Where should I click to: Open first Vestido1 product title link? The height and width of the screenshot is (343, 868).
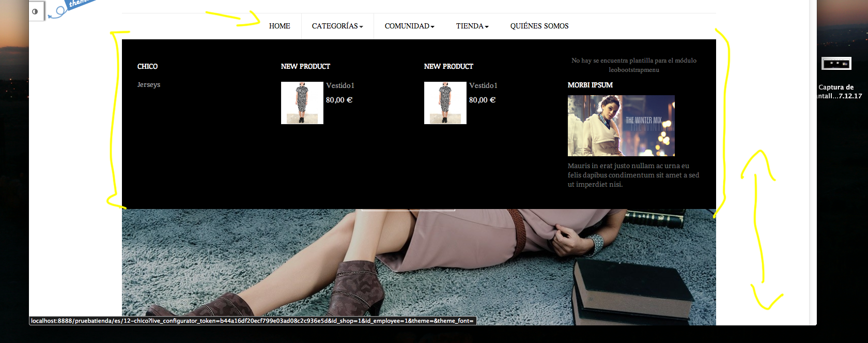340,85
